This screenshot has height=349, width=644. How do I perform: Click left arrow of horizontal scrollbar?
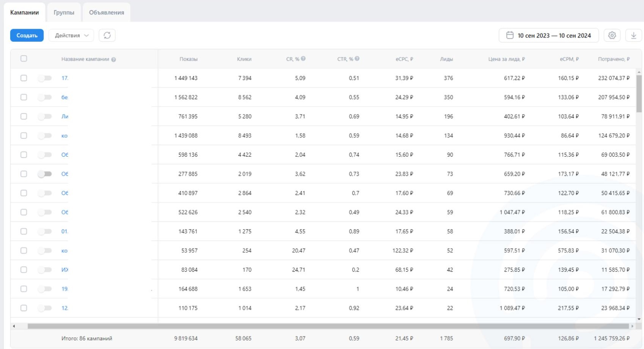14,326
